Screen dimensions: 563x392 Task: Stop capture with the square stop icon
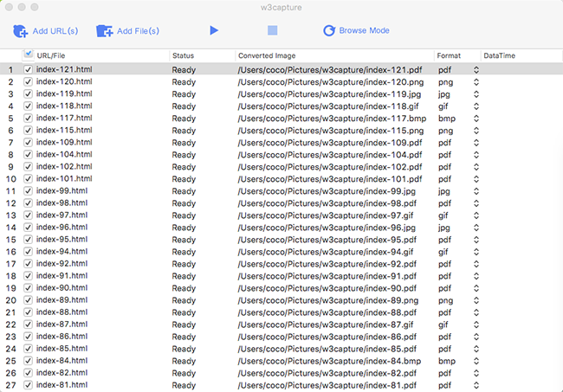point(273,30)
